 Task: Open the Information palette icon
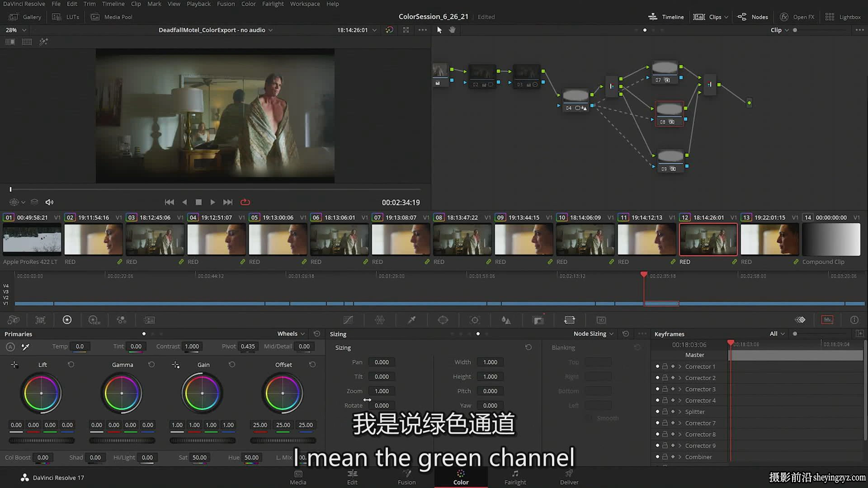pyautogui.click(x=854, y=320)
